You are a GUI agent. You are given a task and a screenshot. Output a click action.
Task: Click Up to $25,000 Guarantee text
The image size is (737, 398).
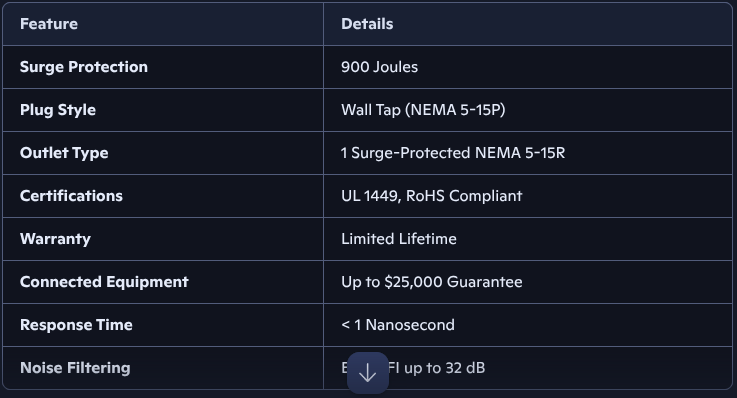point(431,282)
